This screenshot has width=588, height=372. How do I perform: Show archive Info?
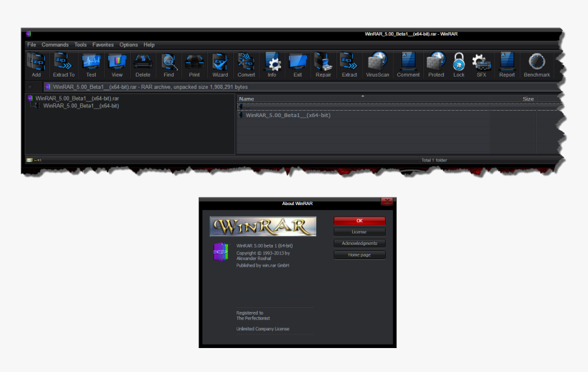tap(272, 64)
